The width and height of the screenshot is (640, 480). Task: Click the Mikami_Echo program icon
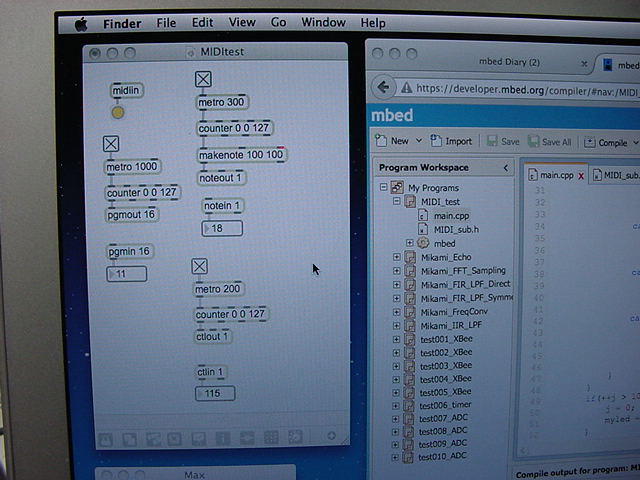410,257
